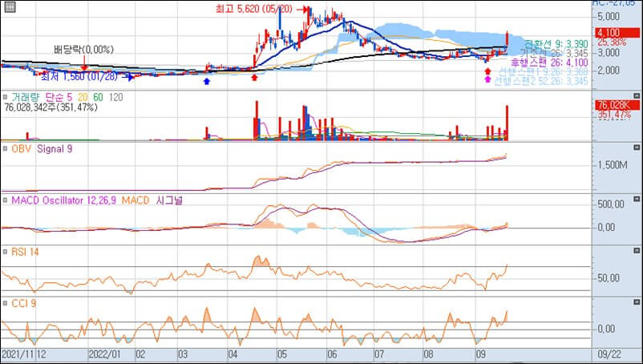Click the blue up-arrow signal near March
The image size is (643, 364).
click(x=207, y=81)
